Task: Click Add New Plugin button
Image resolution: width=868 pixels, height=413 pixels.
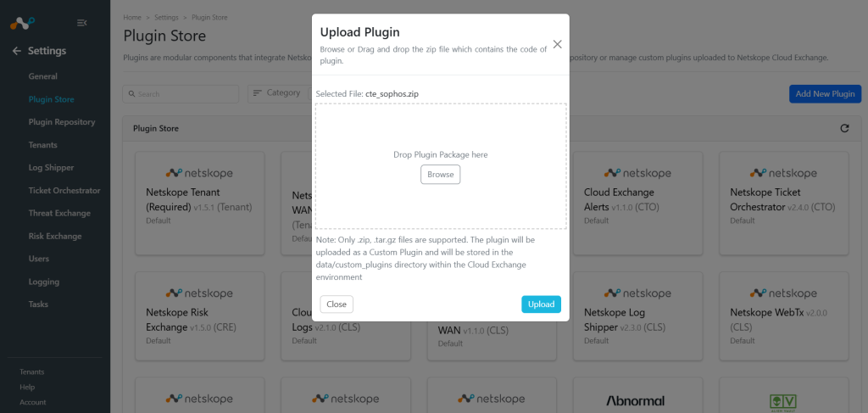Action: (825, 94)
